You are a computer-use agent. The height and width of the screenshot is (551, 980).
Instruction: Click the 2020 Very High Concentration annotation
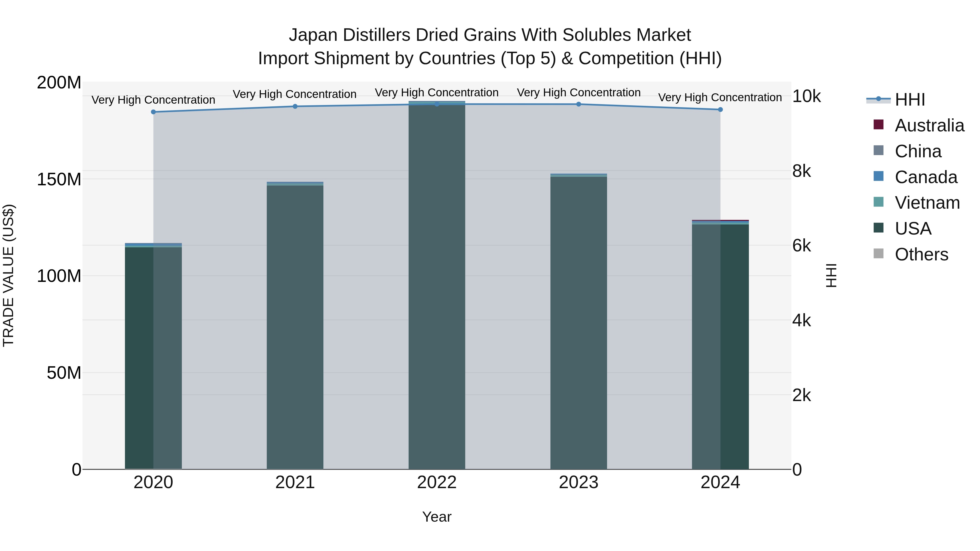point(153,100)
